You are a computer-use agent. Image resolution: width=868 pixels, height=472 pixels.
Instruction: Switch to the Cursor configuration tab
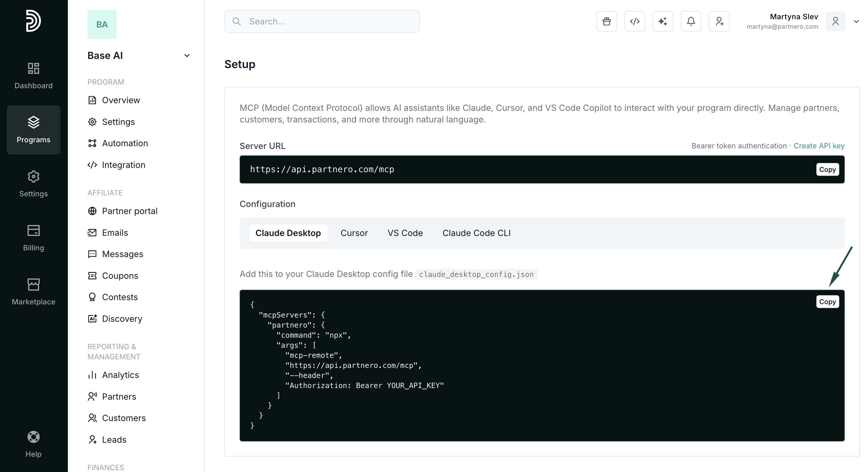click(354, 233)
